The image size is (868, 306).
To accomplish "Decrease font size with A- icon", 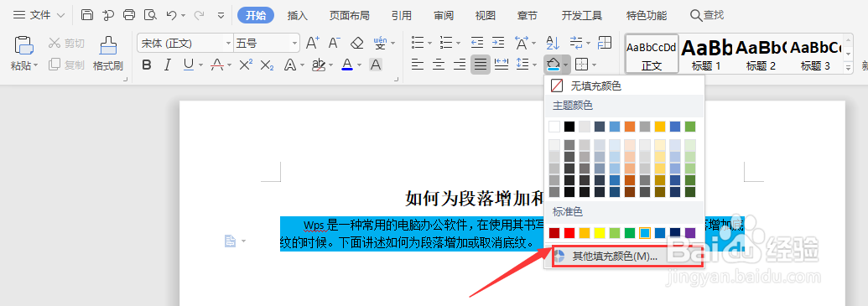I will coord(334,43).
